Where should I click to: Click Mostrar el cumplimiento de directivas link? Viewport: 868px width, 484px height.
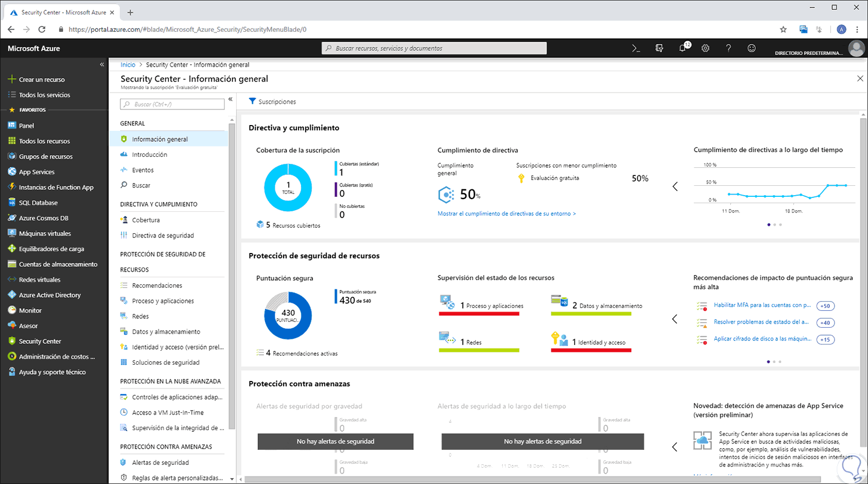point(507,214)
